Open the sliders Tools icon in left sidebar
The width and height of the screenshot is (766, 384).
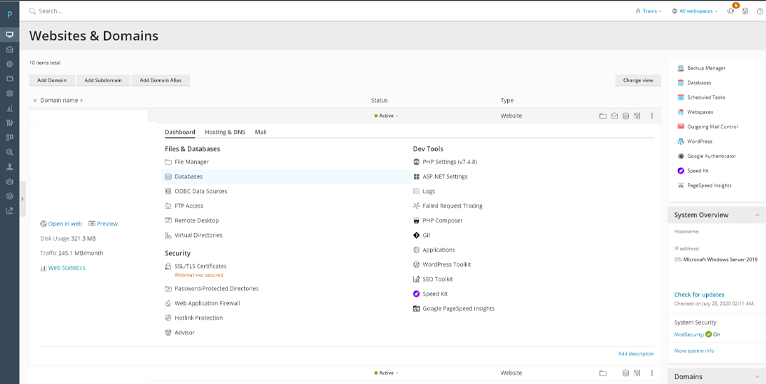[x=9, y=123]
